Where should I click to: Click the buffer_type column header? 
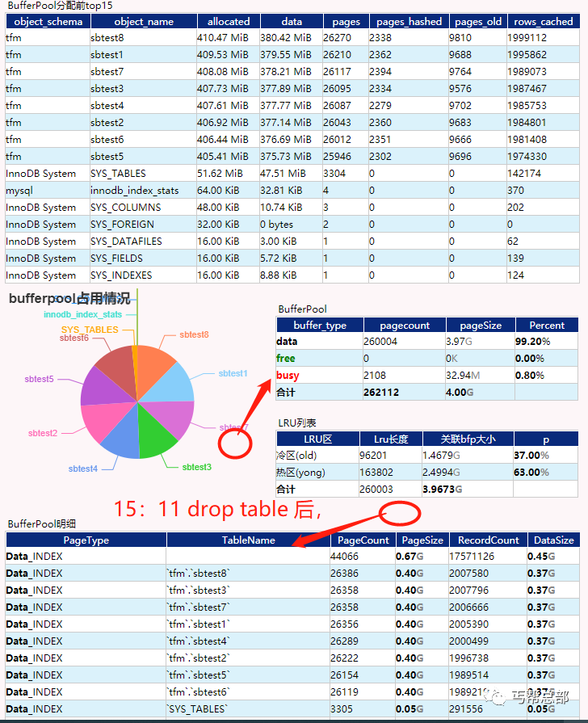320,325
